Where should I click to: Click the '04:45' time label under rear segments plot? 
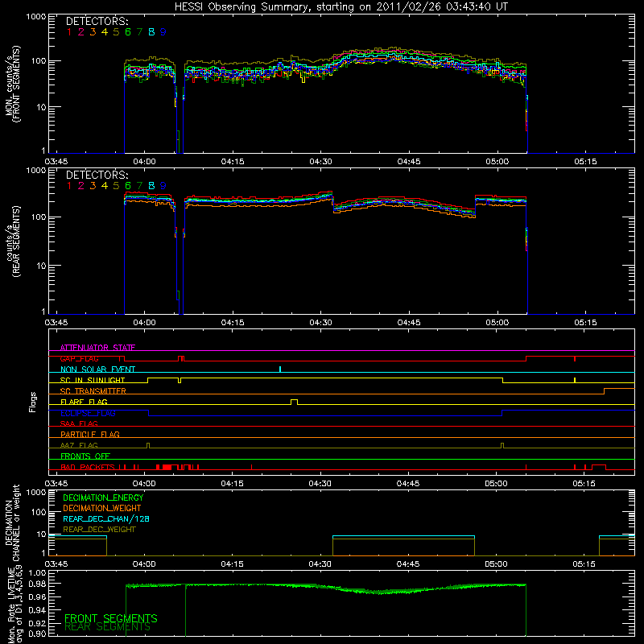pyautogui.click(x=409, y=323)
